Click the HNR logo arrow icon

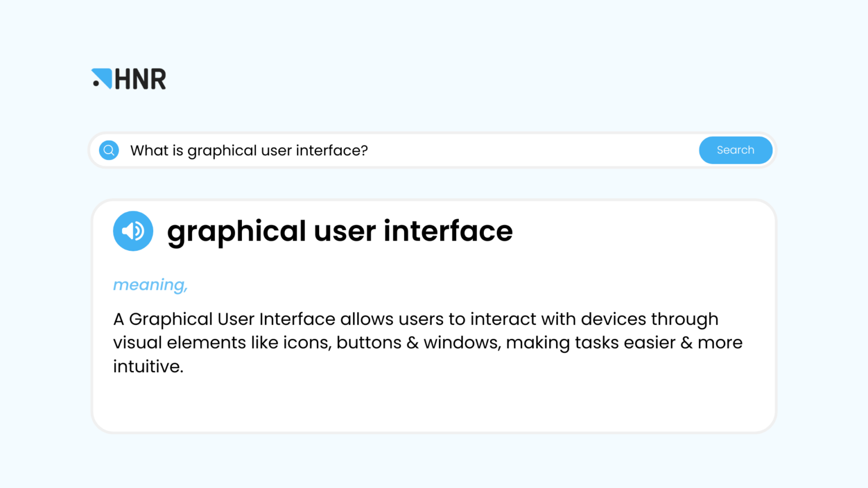pos(102,78)
